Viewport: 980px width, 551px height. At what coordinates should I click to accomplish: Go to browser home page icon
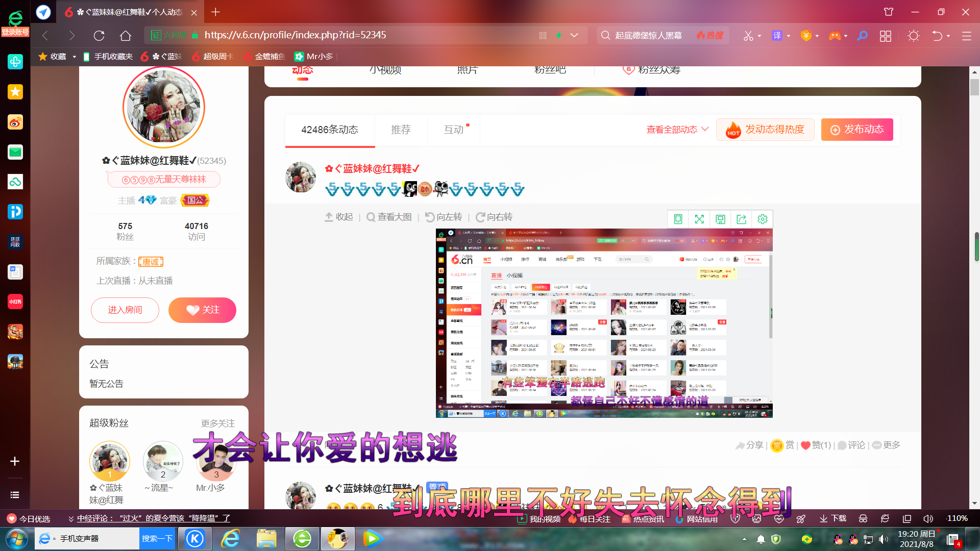point(126,35)
